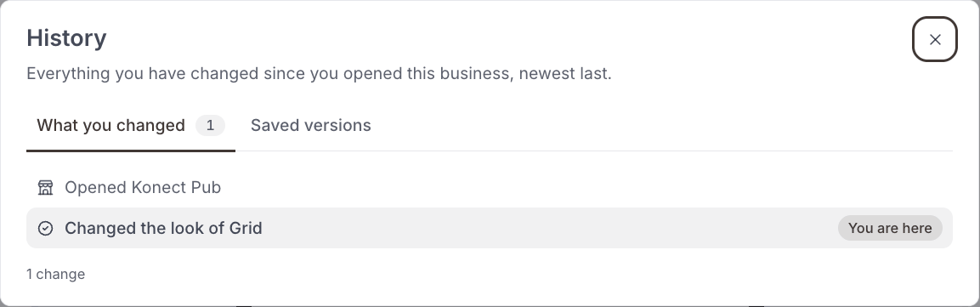This screenshot has height=307, width=980.
Task: Click blank space right of Opened Konect Pub
Action: point(587,188)
